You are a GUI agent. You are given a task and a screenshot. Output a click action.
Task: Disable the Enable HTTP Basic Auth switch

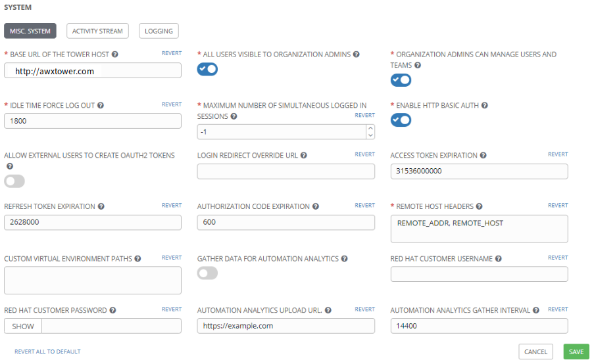coord(401,120)
